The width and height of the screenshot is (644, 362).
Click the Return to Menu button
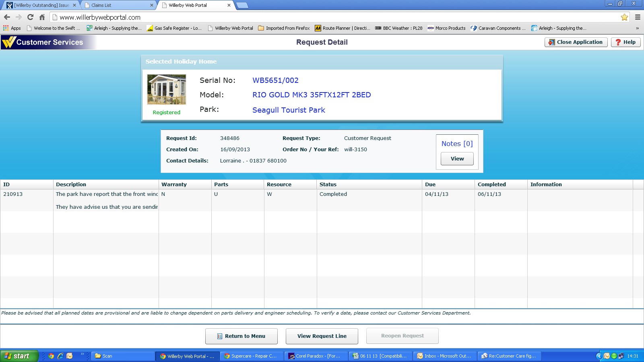241,336
